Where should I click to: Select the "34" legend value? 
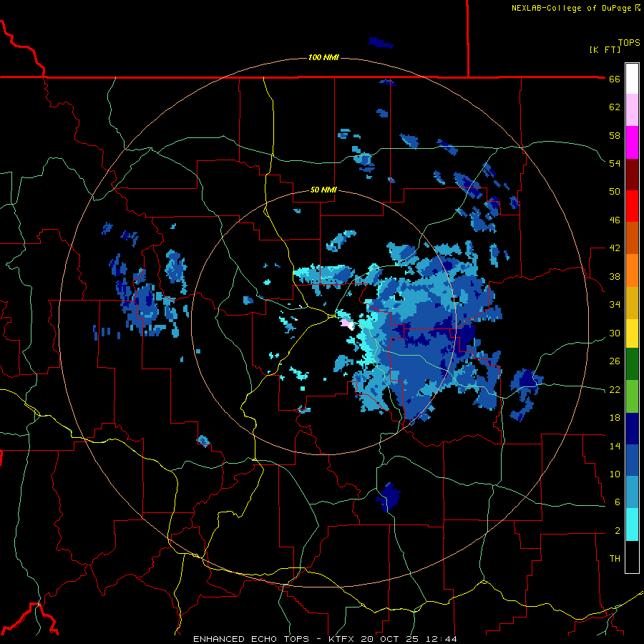(615, 305)
